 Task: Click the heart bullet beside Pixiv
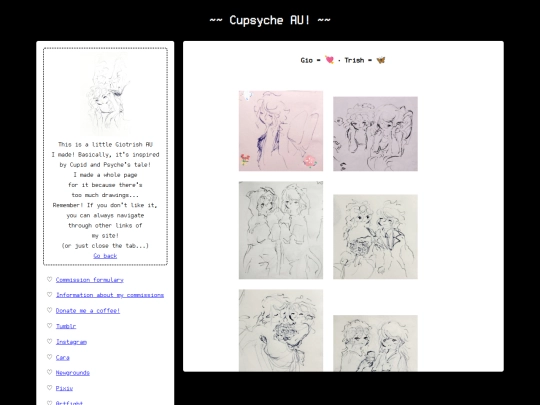pos(50,388)
